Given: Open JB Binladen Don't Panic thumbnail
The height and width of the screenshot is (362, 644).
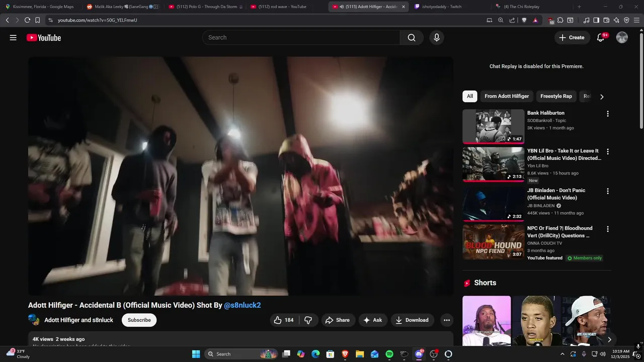Looking at the screenshot, I should click(493, 204).
